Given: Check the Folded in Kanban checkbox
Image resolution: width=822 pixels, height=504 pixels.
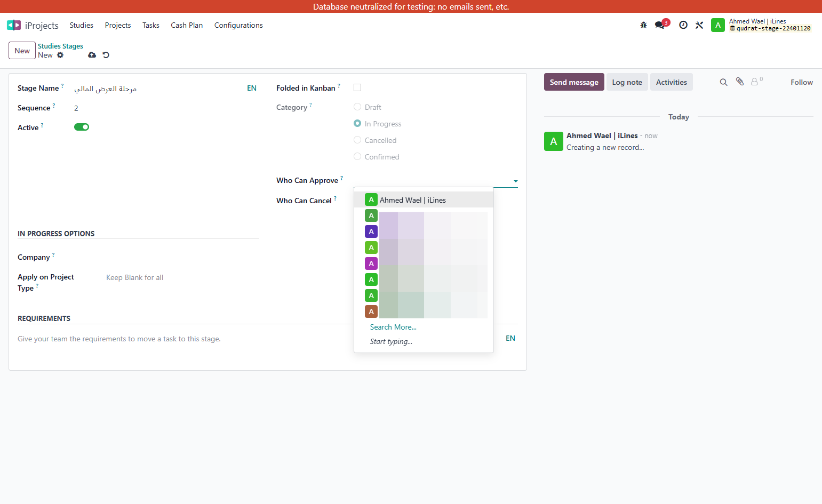Looking at the screenshot, I should coord(357,87).
